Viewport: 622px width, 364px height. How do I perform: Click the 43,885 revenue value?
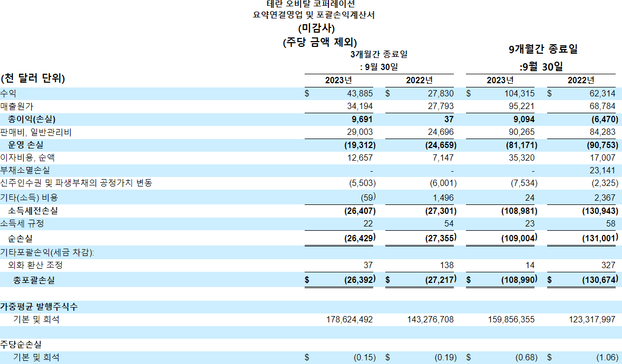pos(360,94)
